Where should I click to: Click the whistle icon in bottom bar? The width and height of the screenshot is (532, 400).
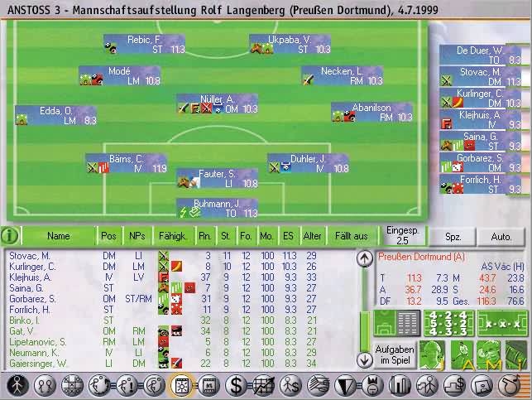[509, 385]
